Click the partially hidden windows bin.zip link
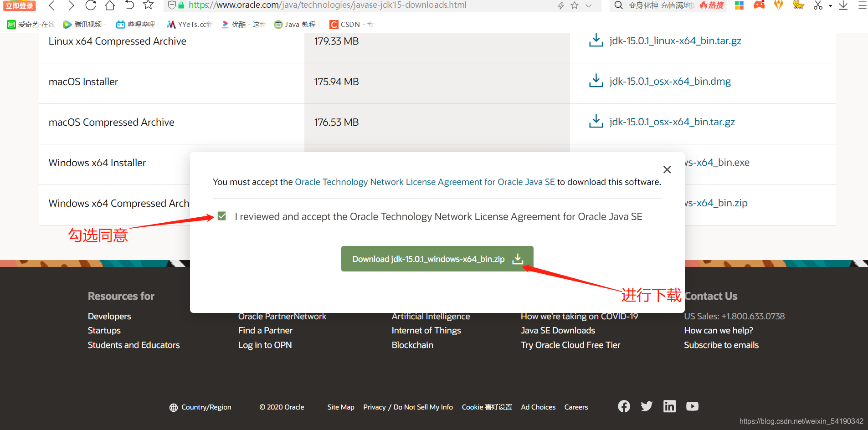Image resolution: width=868 pixels, height=430 pixels. [716, 203]
